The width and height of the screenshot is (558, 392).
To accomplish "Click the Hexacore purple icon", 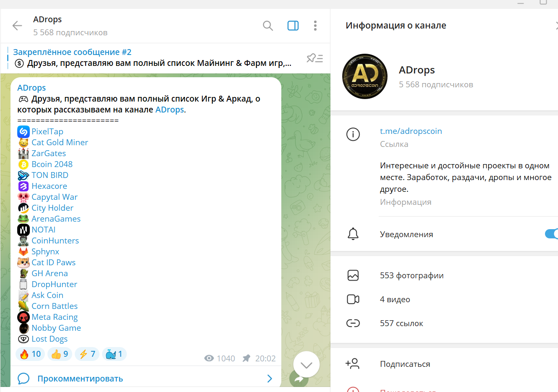I will [x=24, y=186].
